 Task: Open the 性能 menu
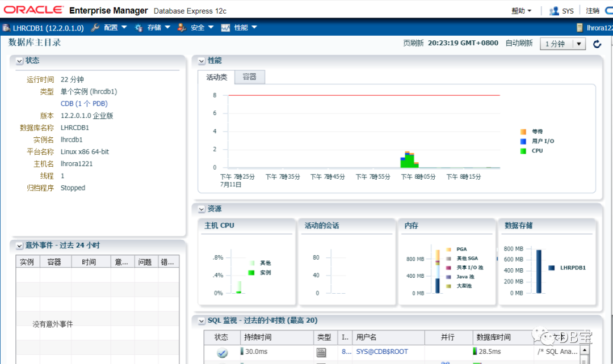click(245, 28)
